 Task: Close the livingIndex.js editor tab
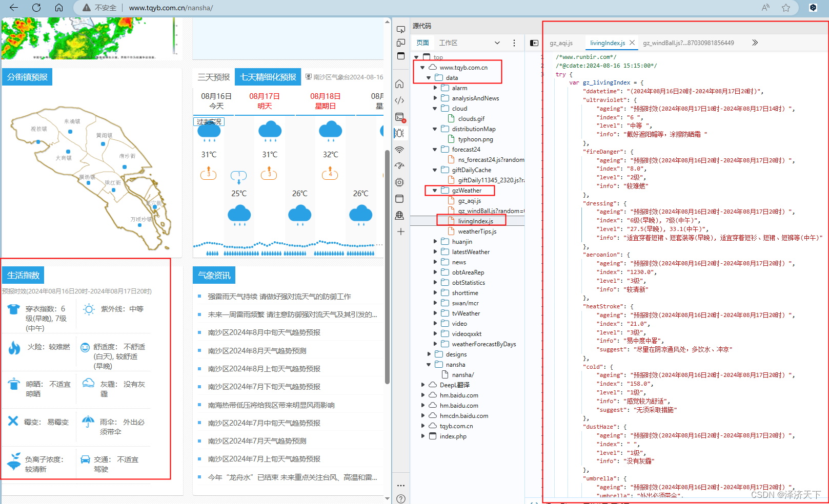point(632,43)
